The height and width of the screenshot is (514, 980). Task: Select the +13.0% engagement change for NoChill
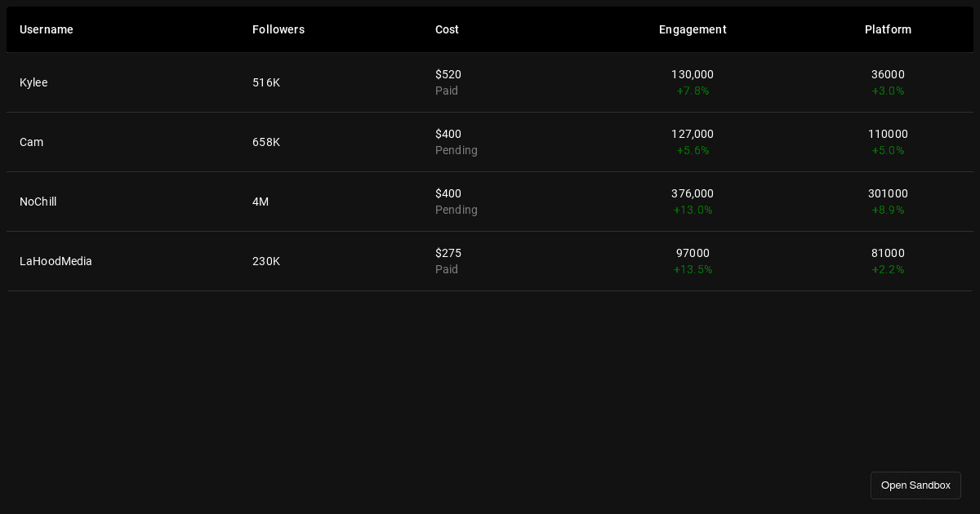coord(693,210)
